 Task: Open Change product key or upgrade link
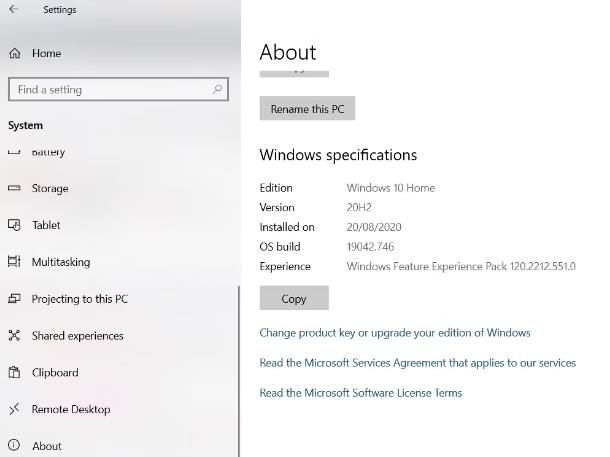[x=395, y=333]
